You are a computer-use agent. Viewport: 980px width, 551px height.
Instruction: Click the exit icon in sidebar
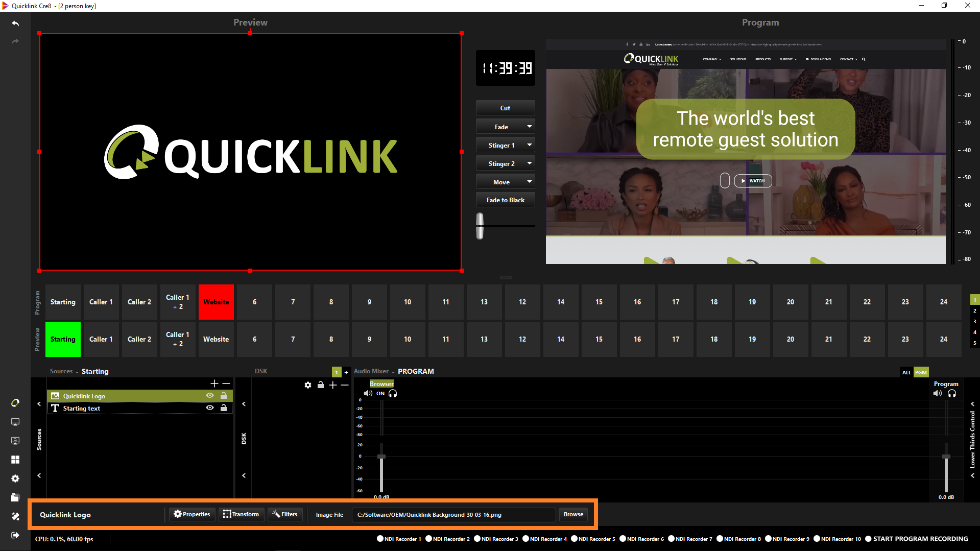pos(15,535)
